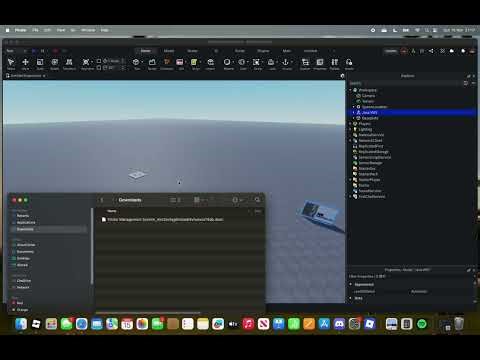Switch to the Avatar ribbon tab

tap(193, 51)
